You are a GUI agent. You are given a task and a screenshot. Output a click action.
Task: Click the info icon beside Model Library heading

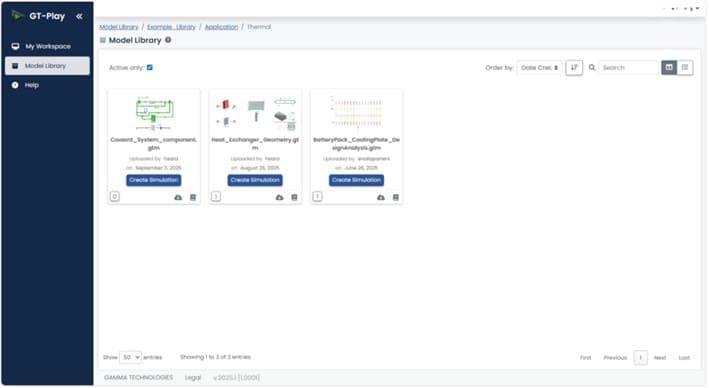pyautogui.click(x=168, y=40)
